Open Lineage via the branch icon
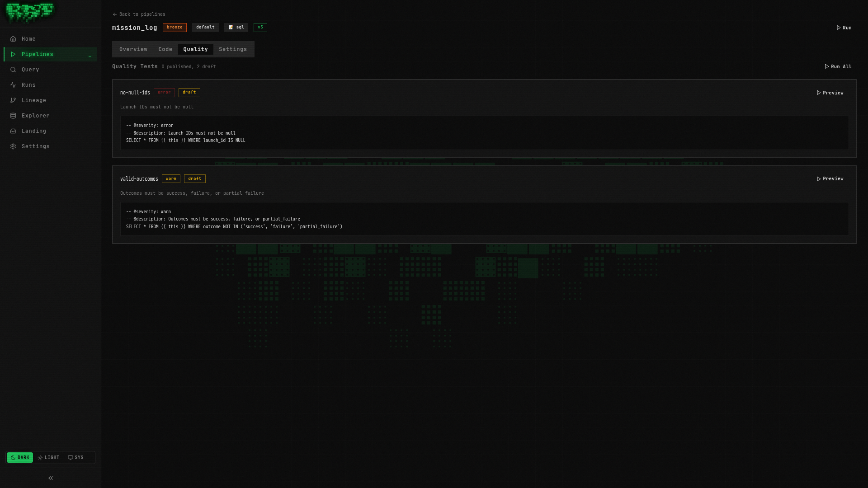This screenshot has height=488, width=868. click(14, 100)
